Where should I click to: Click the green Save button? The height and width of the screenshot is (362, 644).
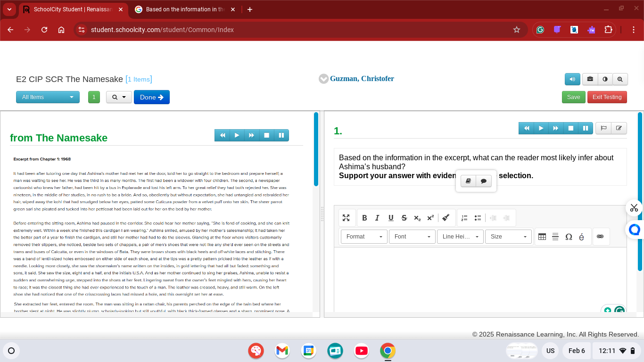pos(573,97)
